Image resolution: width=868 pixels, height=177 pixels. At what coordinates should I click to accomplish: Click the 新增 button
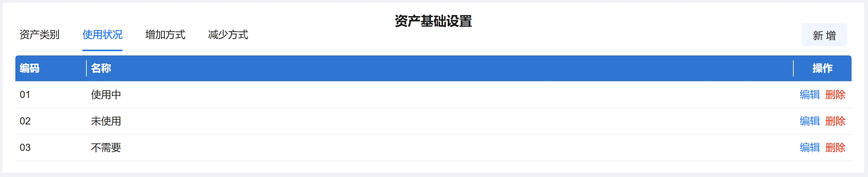(824, 35)
